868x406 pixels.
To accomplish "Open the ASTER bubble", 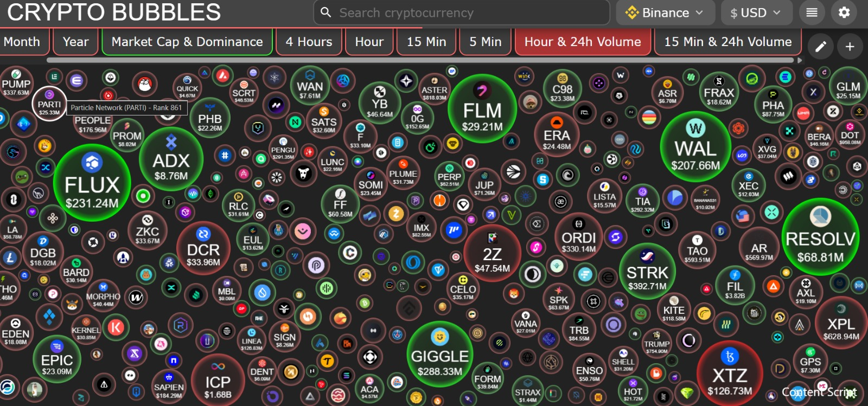I will coord(435,88).
